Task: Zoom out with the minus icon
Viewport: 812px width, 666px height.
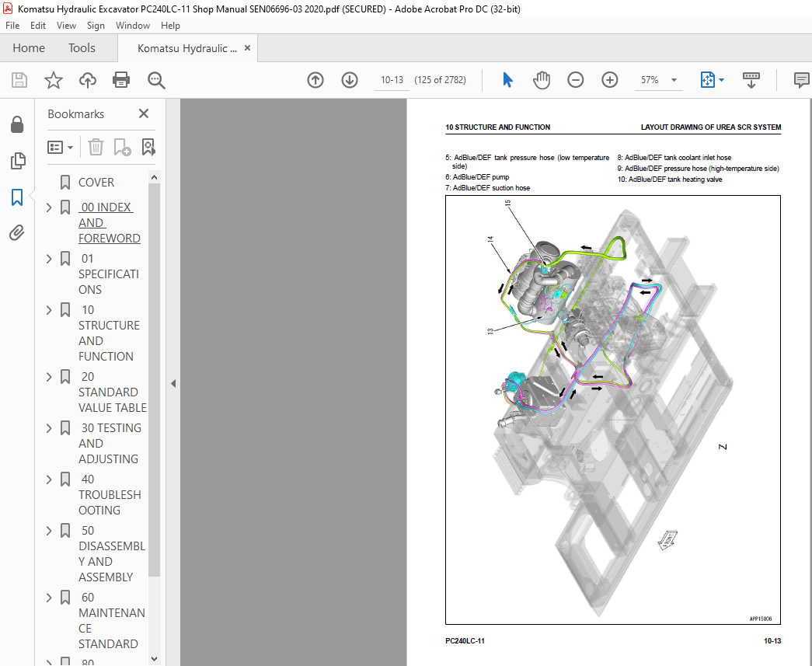Action: [x=575, y=80]
